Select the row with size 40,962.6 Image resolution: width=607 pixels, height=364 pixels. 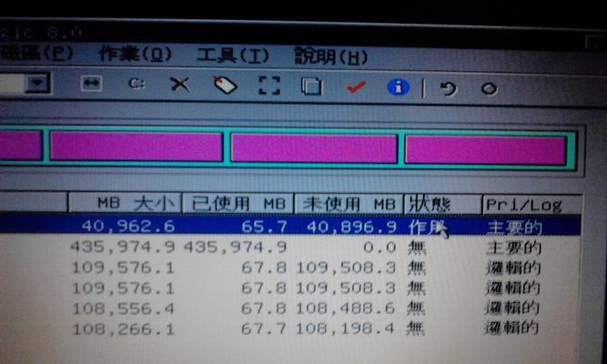[289, 226]
